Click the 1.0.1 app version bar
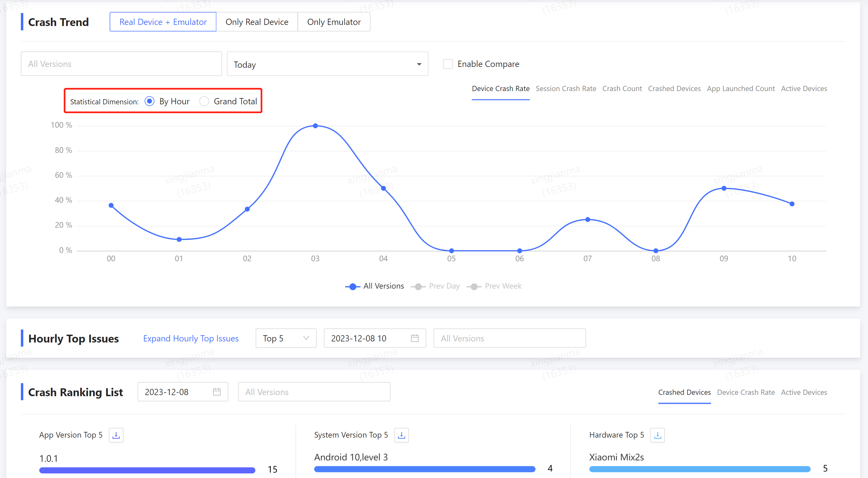The image size is (868, 478). [x=147, y=470]
